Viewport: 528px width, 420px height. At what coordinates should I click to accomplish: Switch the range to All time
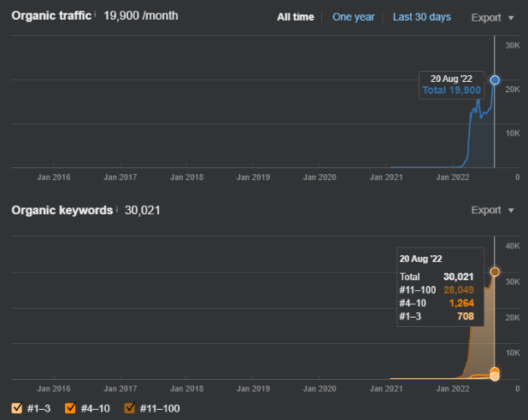tap(296, 17)
